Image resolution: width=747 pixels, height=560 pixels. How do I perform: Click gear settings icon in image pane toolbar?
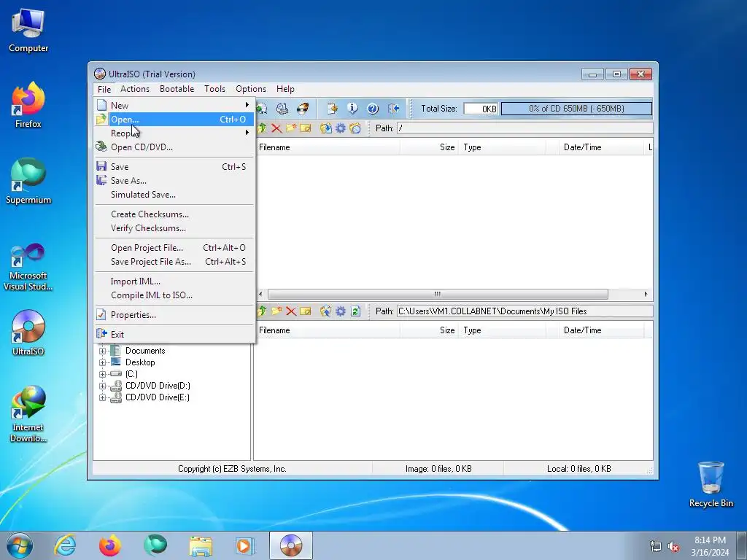click(341, 128)
